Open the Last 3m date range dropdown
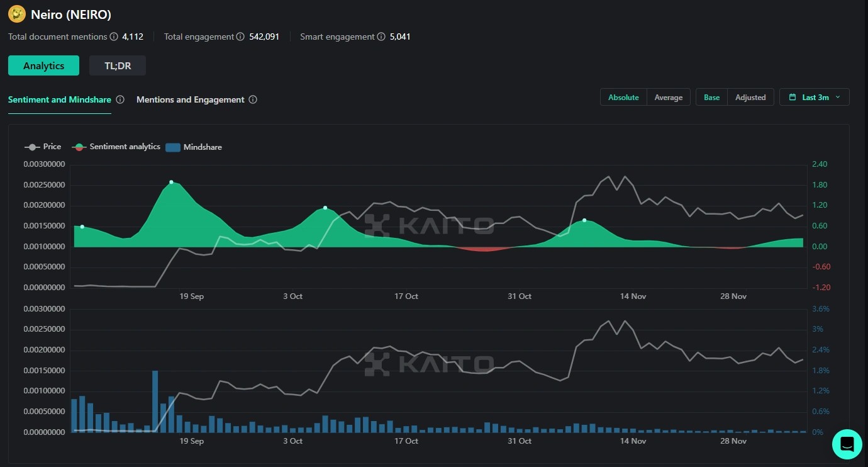Image resolution: width=868 pixels, height=467 pixels. 814,97
